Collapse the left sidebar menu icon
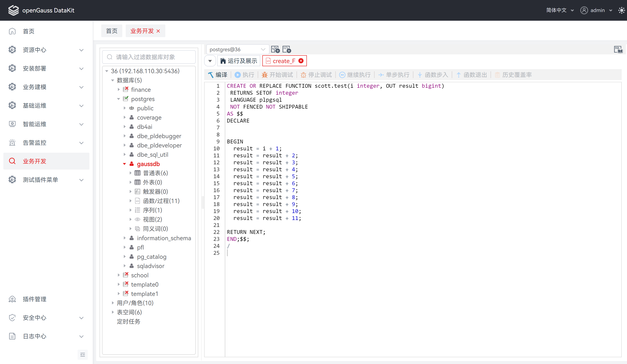The height and width of the screenshot is (364, 627). tap(83, 355)
